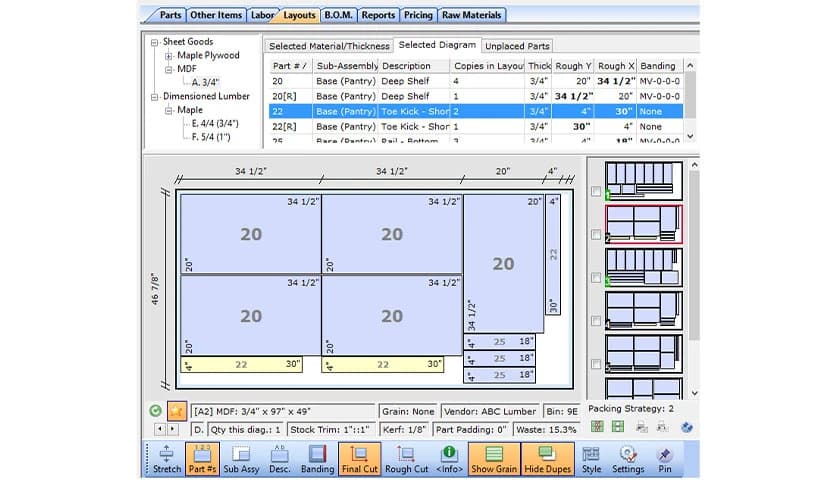Click the Kerf: 1/8" field
The image size is (836, 484).
404,430
